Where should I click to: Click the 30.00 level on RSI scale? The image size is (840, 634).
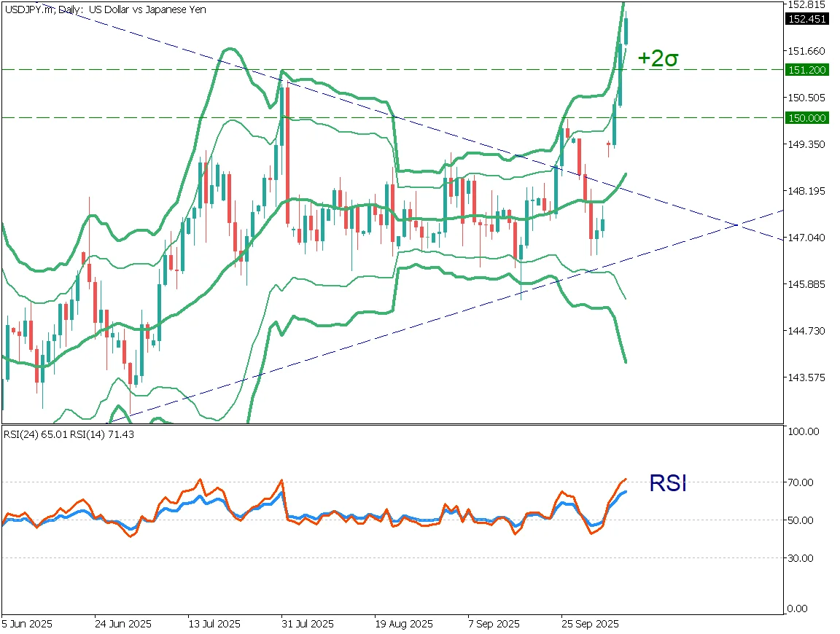click(x=802, y=558)
